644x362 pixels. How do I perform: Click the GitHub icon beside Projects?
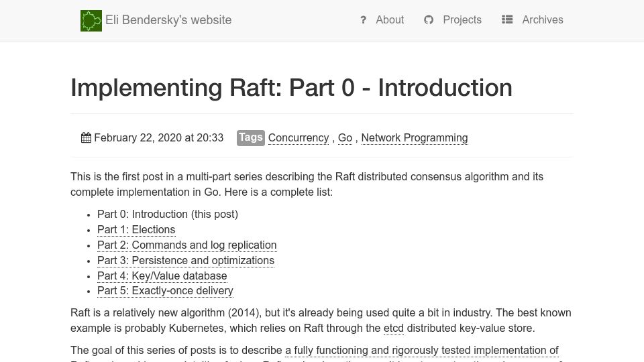(429, 19)
